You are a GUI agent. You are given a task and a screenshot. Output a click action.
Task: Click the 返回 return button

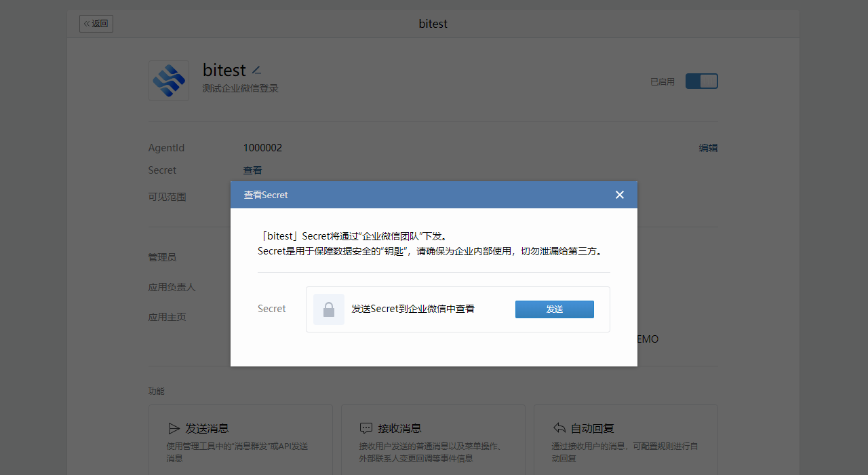(96, 23)
